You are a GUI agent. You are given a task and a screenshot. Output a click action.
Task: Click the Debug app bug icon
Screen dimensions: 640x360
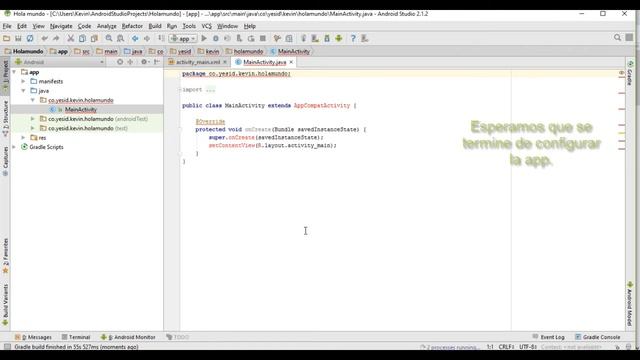(x=216, y=38)
